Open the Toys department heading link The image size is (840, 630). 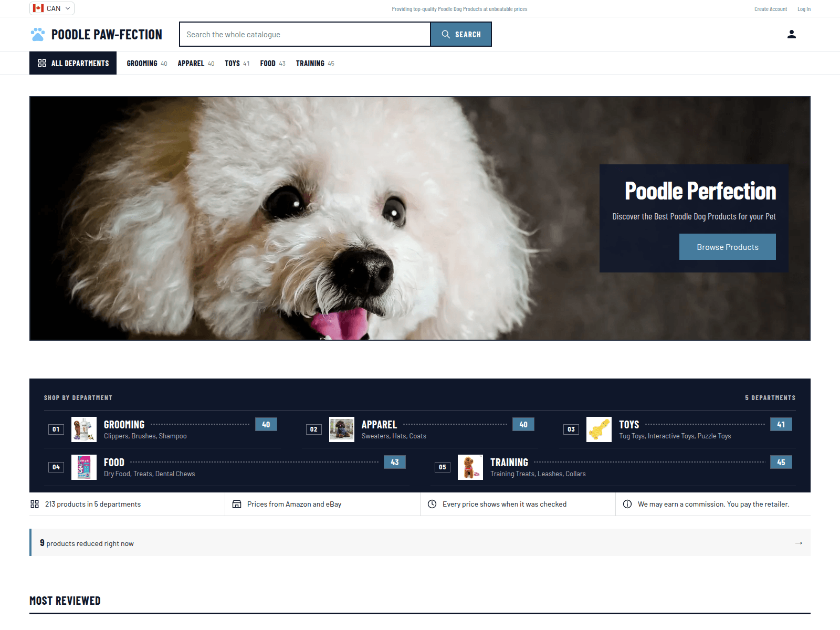pos(629,424)
